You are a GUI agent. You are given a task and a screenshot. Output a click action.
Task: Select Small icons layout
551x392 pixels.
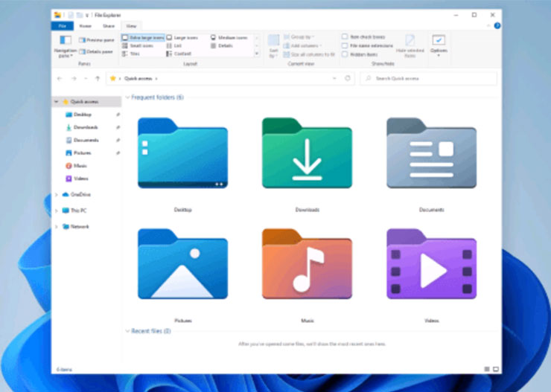(x=138, y=45)
